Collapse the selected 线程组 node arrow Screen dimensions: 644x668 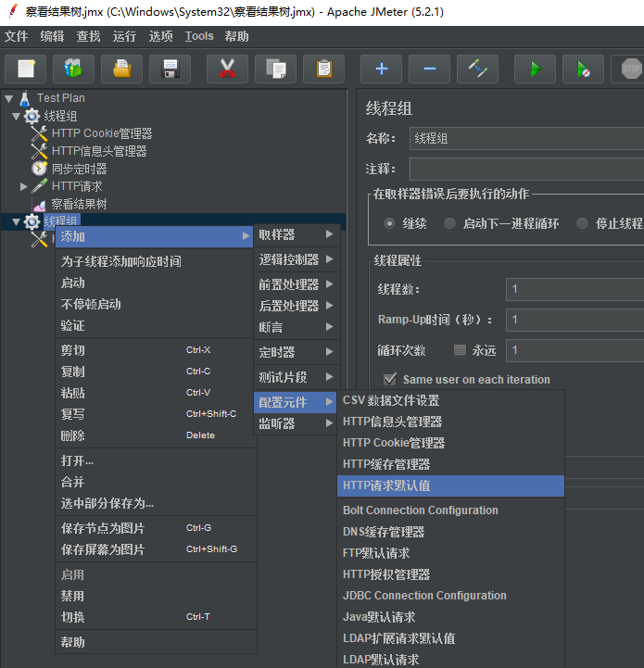click(x=16, y=221)
